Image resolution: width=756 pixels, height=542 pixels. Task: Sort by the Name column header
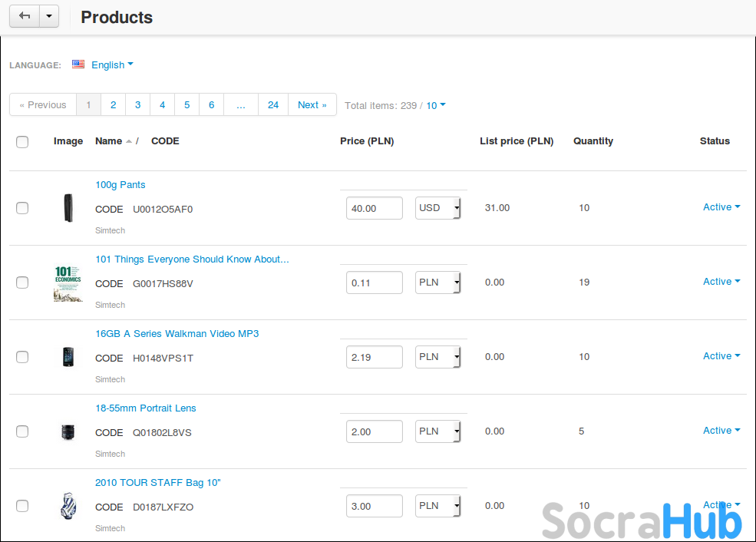pos(108,141)
